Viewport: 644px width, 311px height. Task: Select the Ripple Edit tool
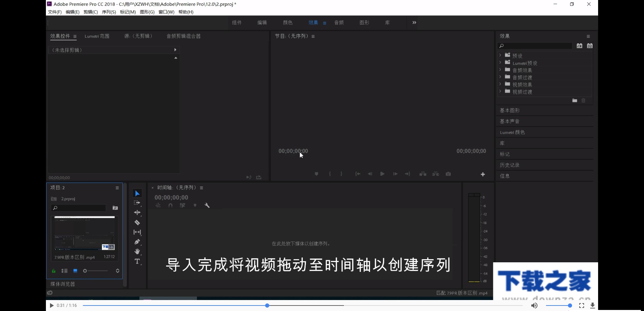pyautogui.click(x=137, y=213)
